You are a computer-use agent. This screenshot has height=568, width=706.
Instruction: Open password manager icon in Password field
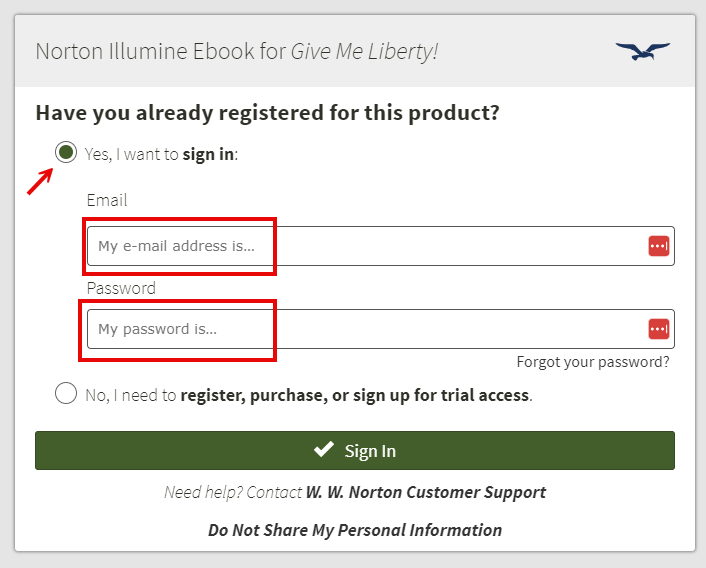tap(658, 329)
